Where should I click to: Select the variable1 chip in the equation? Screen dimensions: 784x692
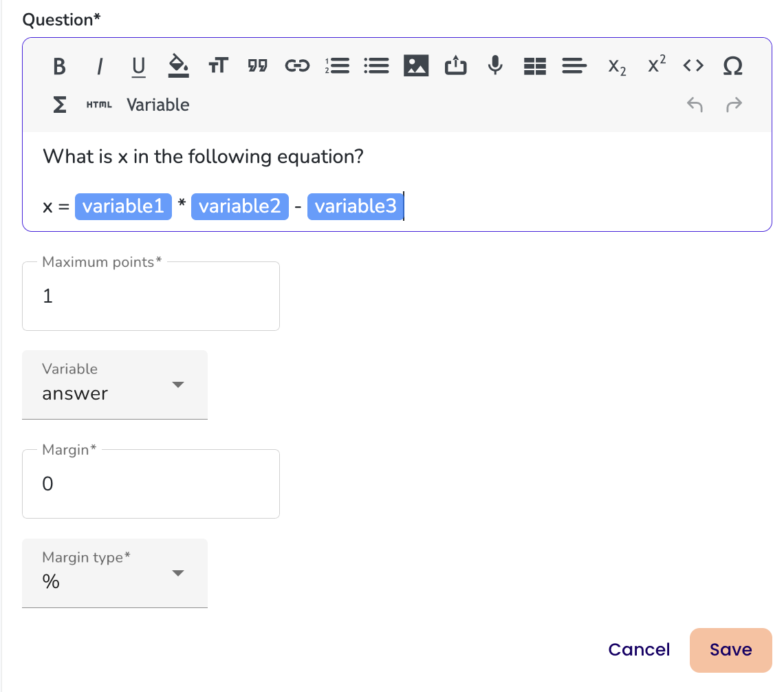124,206
